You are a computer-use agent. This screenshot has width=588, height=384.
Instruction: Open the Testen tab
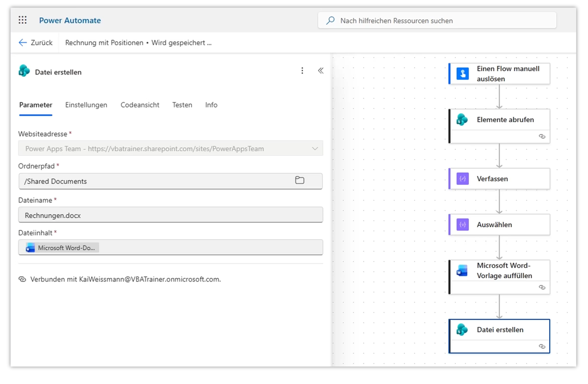pyautogui.click(x=182, y=105)
